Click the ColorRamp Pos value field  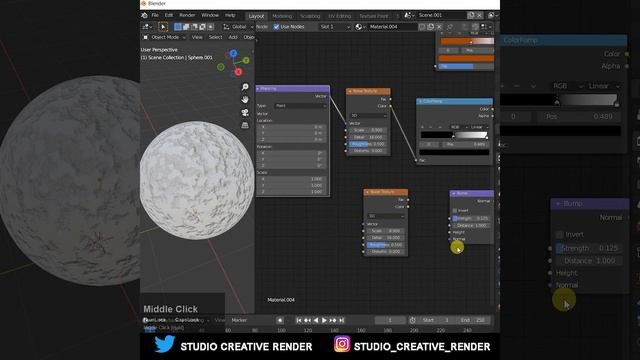coord(467,144)
